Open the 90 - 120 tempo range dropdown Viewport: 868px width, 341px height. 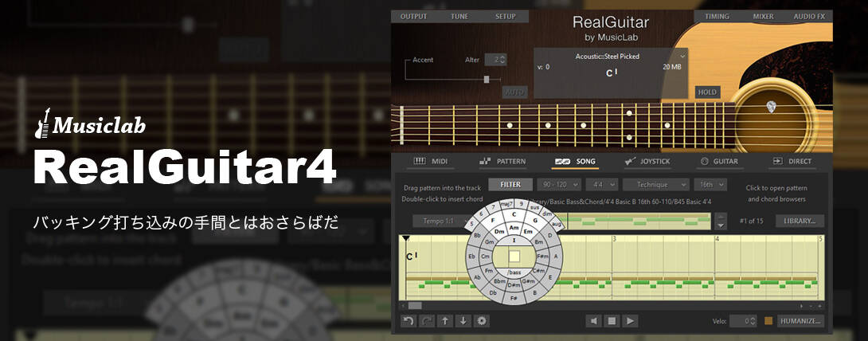558,184
